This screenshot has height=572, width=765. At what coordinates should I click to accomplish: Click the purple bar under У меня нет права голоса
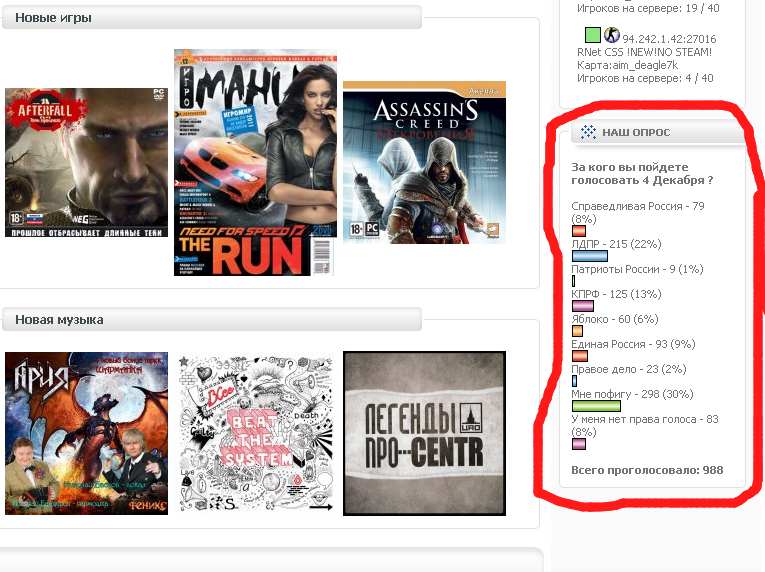coord(579,444)
